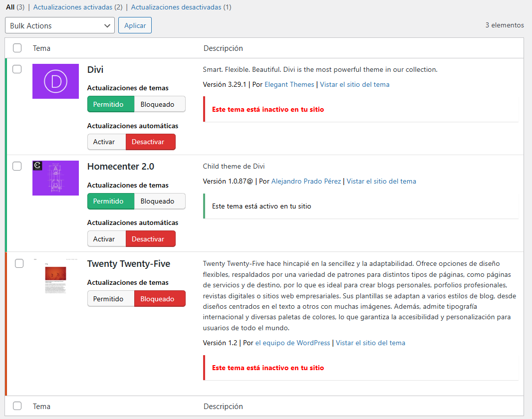Open the Bulk Actions dropdown
This screenshot has width=532, height=419.
click(x=60, y=25)
